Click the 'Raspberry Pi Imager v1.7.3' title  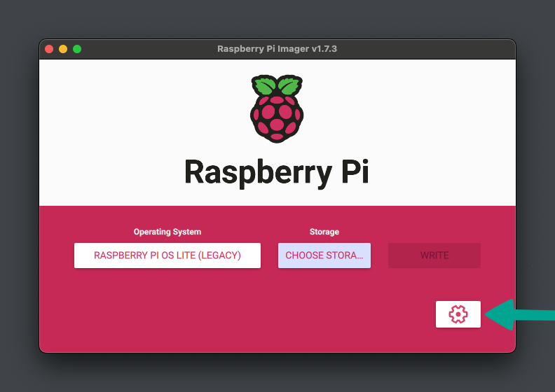277,49
